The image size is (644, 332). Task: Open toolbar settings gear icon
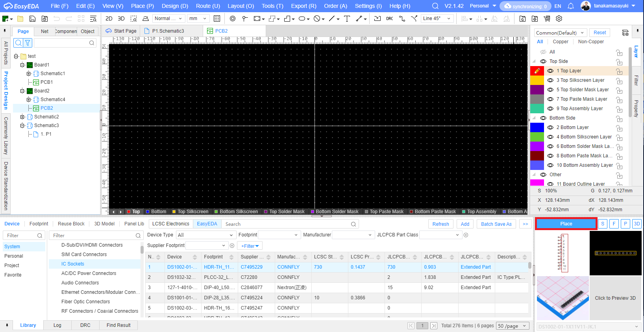pos(559,18)
